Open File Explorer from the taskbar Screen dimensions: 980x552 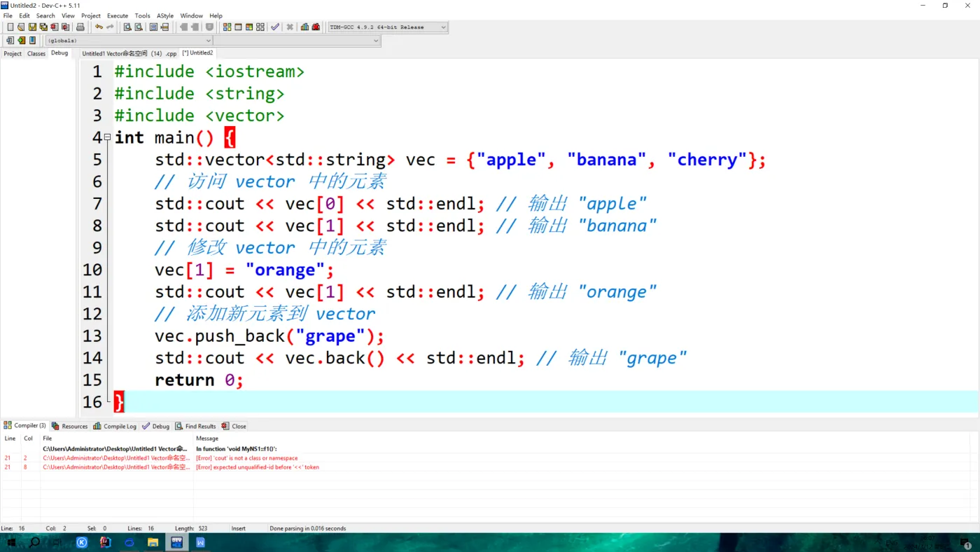coord(153,542)
